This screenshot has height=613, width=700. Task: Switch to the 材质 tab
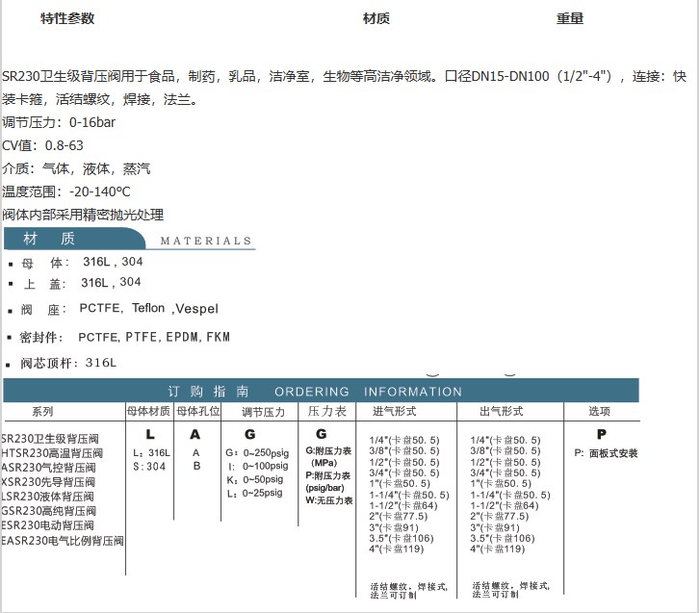pyautogui.click(x=376, y=18)
